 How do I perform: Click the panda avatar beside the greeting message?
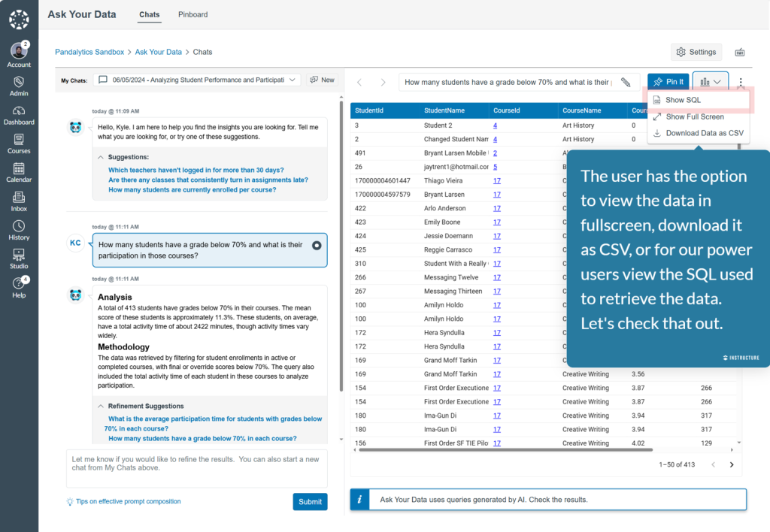[75, 128]
